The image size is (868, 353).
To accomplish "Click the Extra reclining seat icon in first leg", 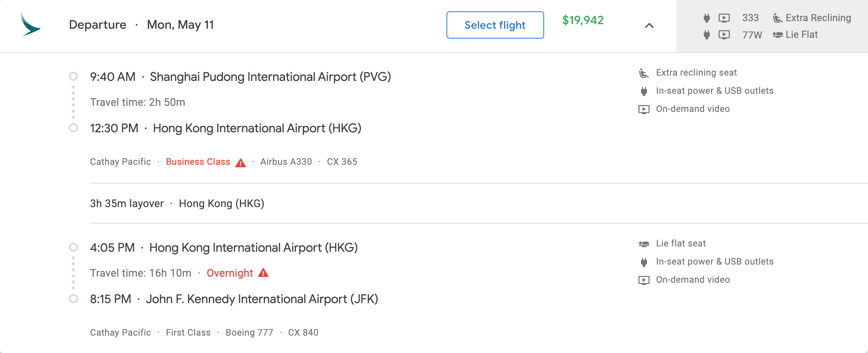I will 644,73.
